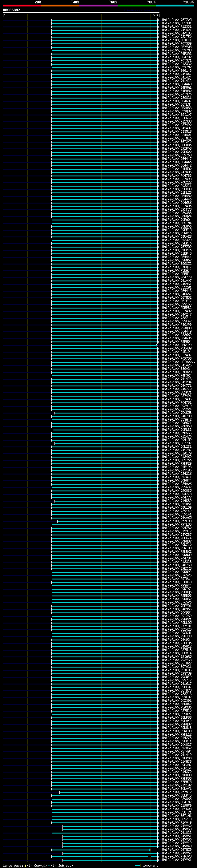The width and height of the screenshot is (197, 868).
Task: Select label UniRef100_Q575T2
Action: [176, 792]
